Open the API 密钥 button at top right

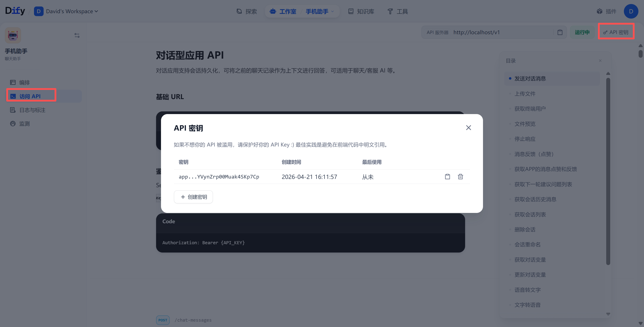point(616,32)
